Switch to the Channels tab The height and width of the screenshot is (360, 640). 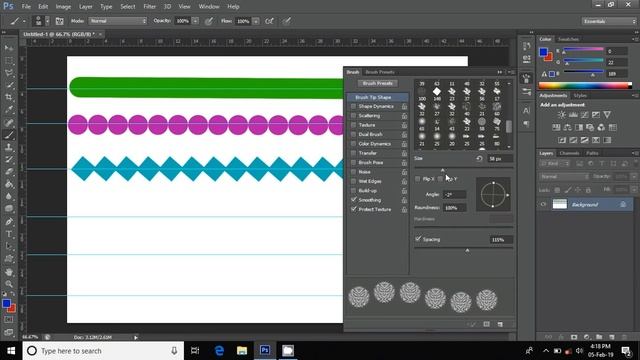(569, 153)
